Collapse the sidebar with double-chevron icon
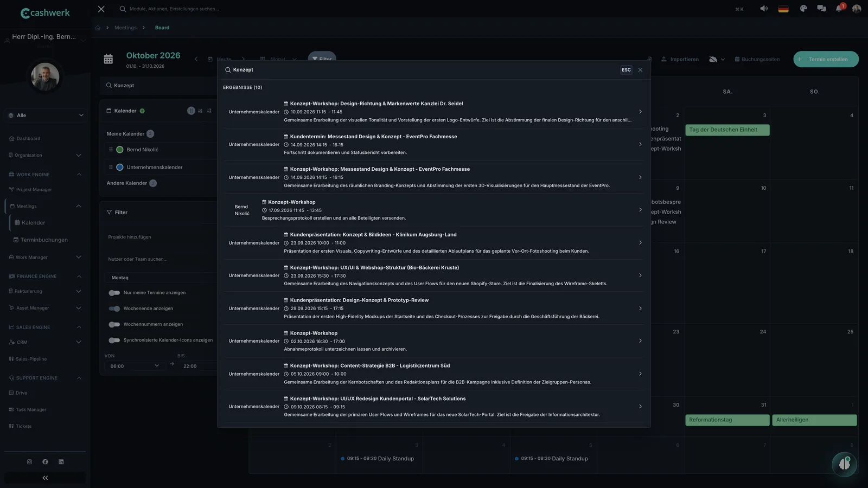The width and height of the screenshot is (868, 488). coord(45,478)
